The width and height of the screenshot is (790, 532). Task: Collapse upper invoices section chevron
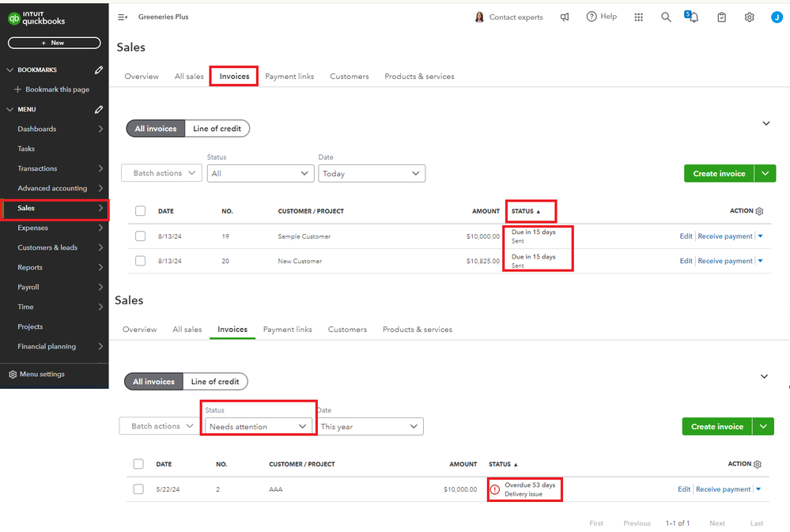(x=766, y=123)
